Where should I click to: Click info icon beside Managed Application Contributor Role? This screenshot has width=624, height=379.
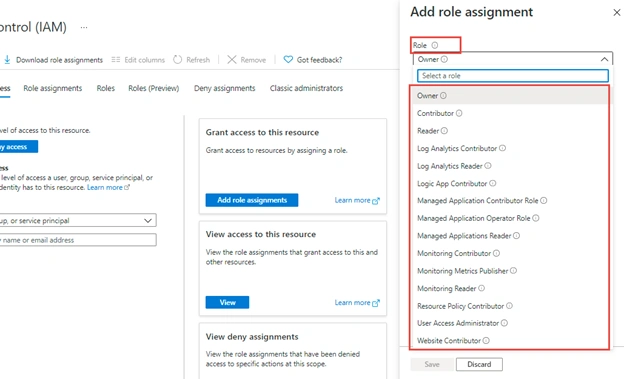click(x=544, y=201)
